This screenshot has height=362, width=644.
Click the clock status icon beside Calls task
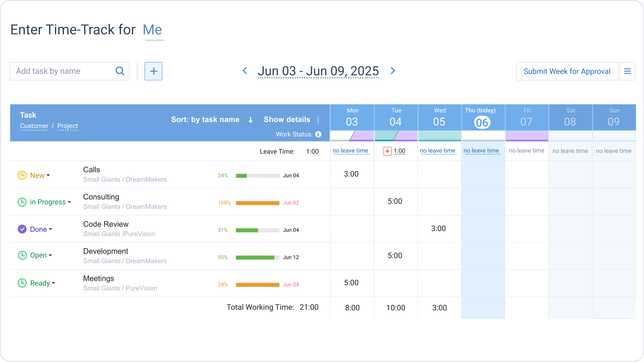[22, 175]
